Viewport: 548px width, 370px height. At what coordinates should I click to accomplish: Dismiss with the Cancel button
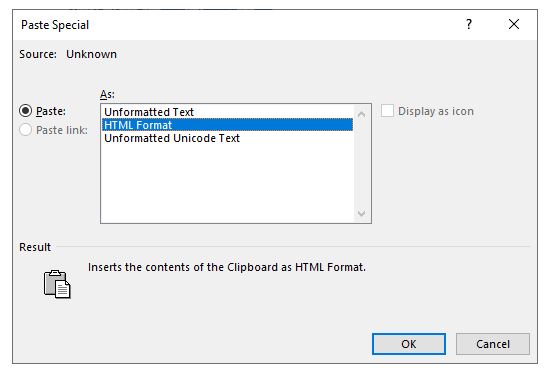492,344
